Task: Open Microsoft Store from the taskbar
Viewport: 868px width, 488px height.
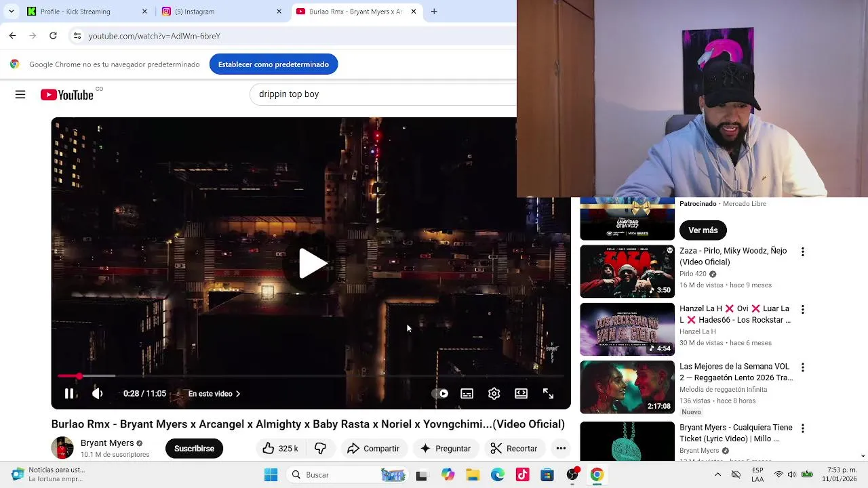Action: tap(547, 475)
